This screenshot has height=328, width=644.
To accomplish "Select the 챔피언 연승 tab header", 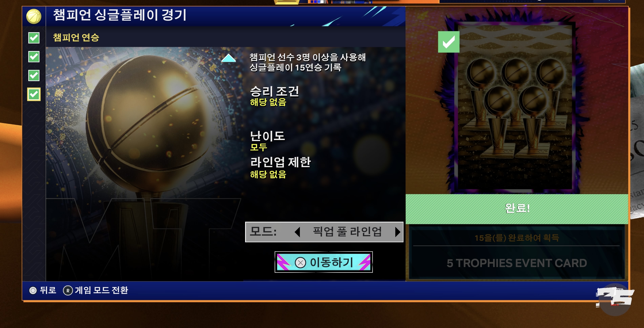I will 76,37.
